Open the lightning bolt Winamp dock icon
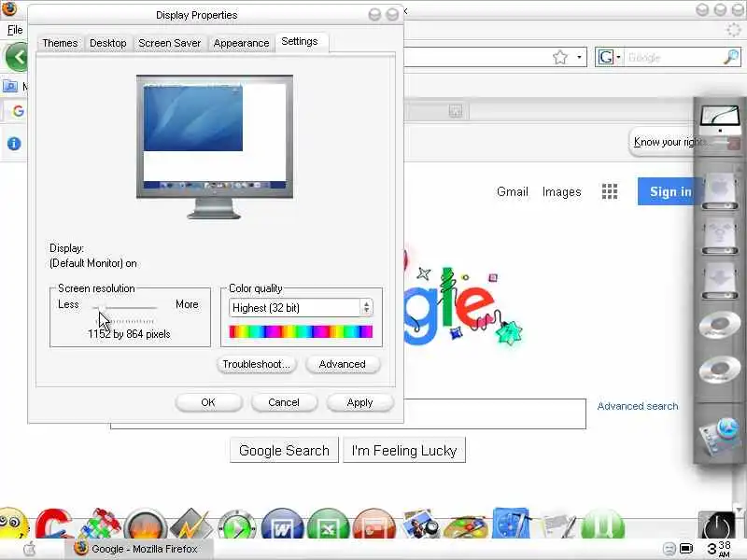Screen dimensions: 747x560 [x=190, y=524]
